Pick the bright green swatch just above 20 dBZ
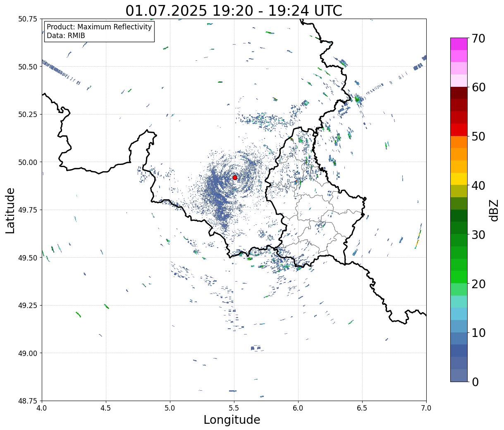This screenshot has width=504, height=430. [x=459, y=277]
